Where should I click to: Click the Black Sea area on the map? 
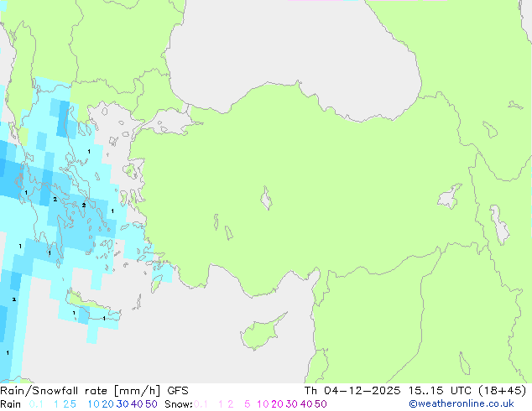click(292, 55)
